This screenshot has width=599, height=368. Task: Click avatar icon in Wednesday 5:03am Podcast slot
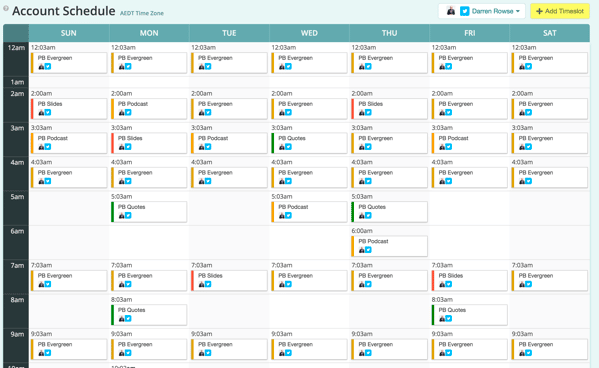click(x=282, y=216)
